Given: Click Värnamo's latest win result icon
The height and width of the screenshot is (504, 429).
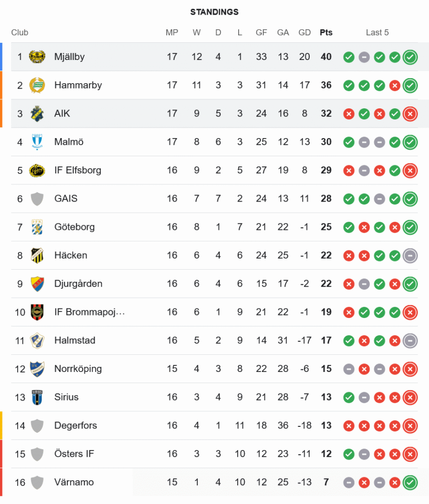Looking at the screenshot, I should (x=410, y=482).
